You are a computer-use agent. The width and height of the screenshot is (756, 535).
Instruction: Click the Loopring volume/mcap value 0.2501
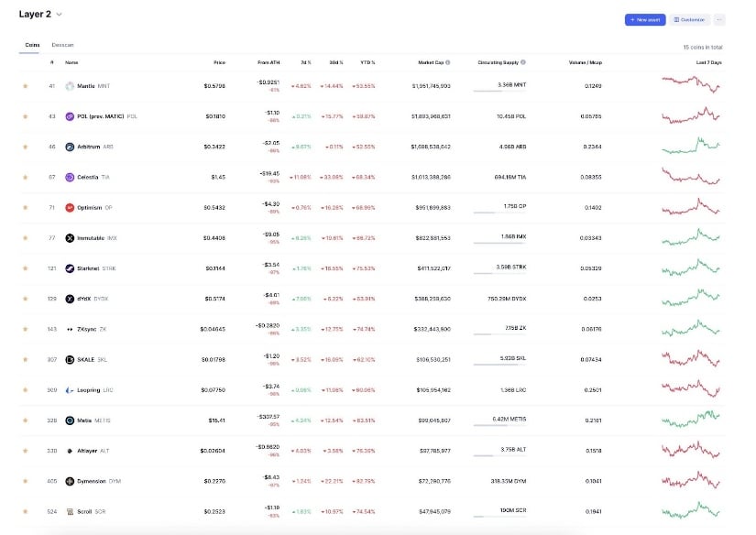coord(593,390)
